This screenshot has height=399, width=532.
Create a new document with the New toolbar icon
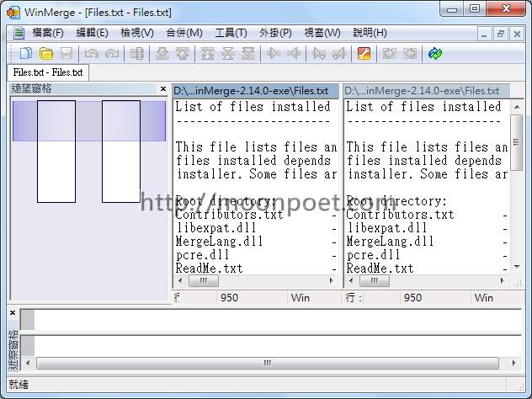pyautogui.click(x=26, y=54)
